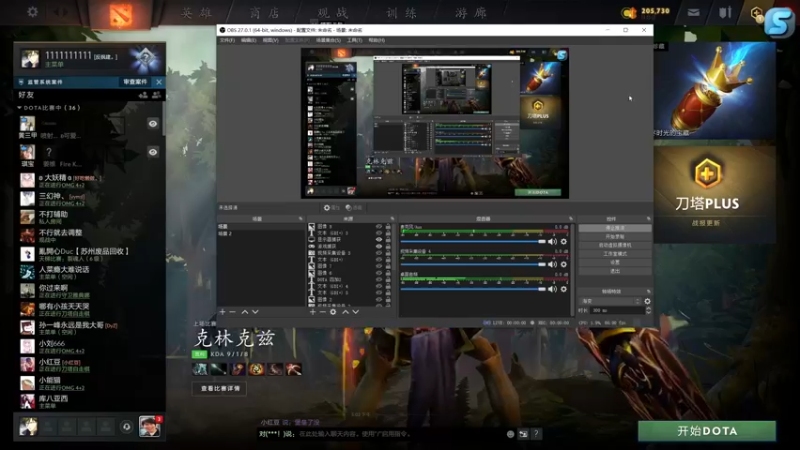Adjust the 桌面音频 volume slider
Screen dimensions: 800x450
(x=473, y=289)
